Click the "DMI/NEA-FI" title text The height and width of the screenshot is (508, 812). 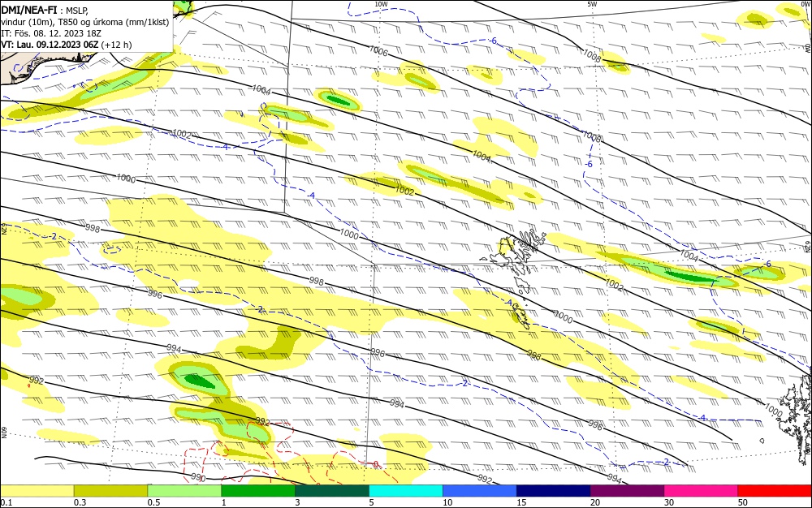(29, 11)
